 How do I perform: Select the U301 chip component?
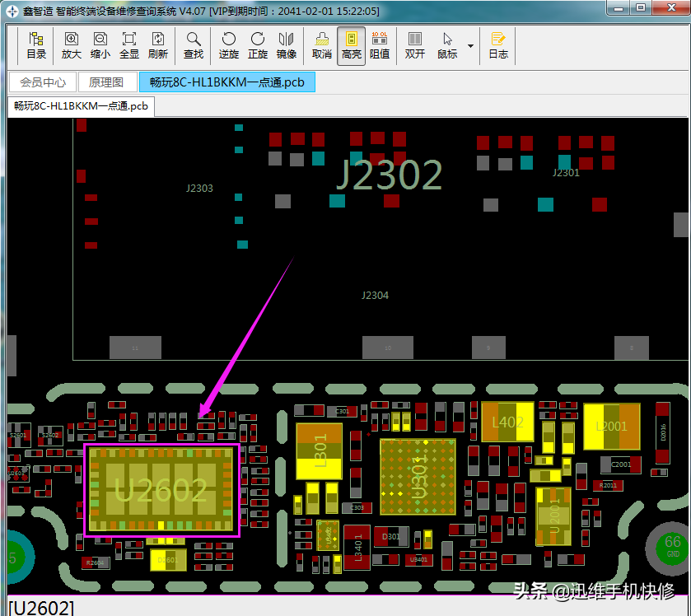pyautogui.click(x=418, y=477)
